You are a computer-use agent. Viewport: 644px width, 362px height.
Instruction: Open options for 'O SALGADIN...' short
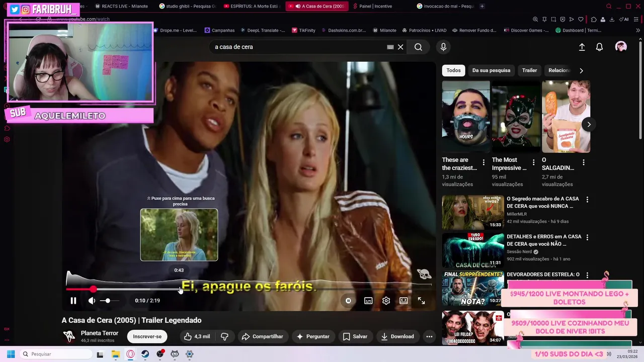[x=584, y=162]
